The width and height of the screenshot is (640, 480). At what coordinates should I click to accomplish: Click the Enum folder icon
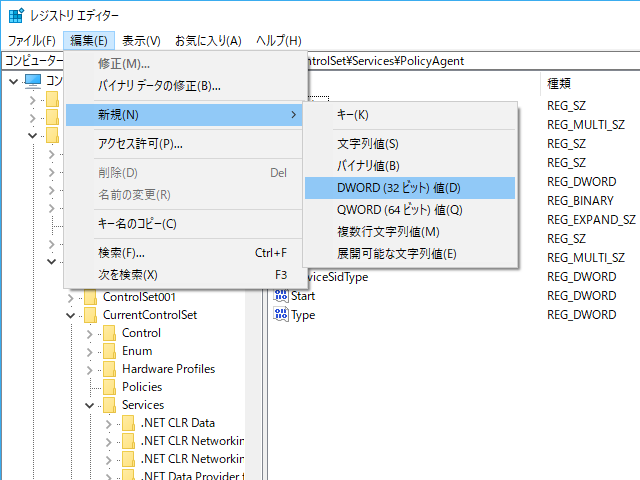coord(109,351)
